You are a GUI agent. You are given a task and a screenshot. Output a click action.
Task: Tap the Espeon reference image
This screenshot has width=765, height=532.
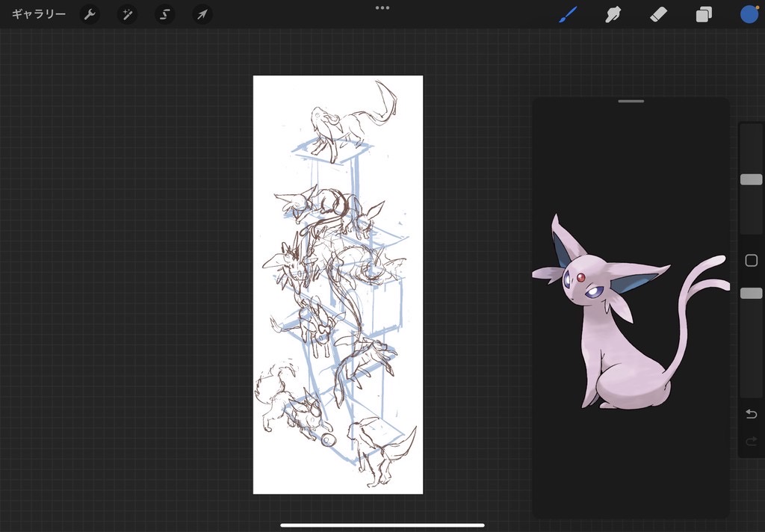[x=630, y=311]
